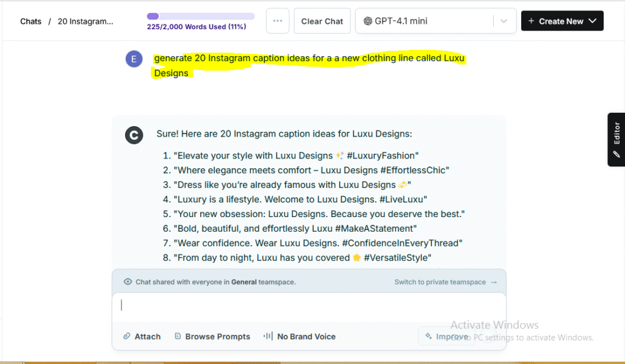This screenshot has height=364, width=625.
Task: Click the '225/2,000 Words Used (11%)' text
Action: (x=197, y=27)
